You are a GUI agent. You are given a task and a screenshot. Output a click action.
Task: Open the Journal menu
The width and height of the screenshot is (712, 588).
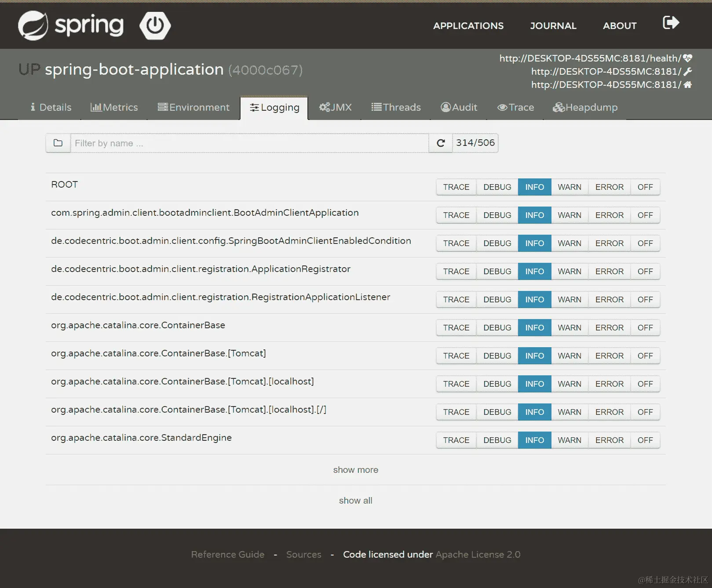pos(553,25)
